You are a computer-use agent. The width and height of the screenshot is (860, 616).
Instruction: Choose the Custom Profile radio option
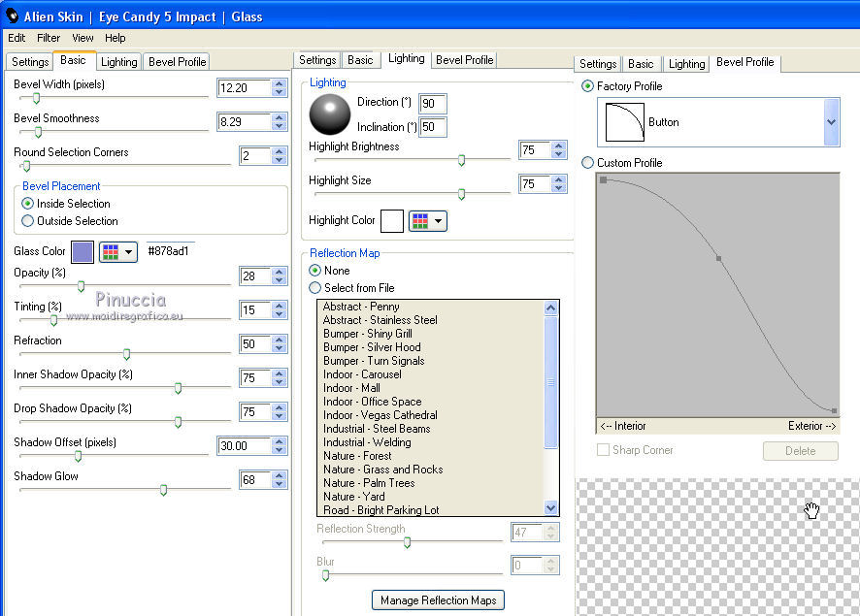[x=587, y=163]
